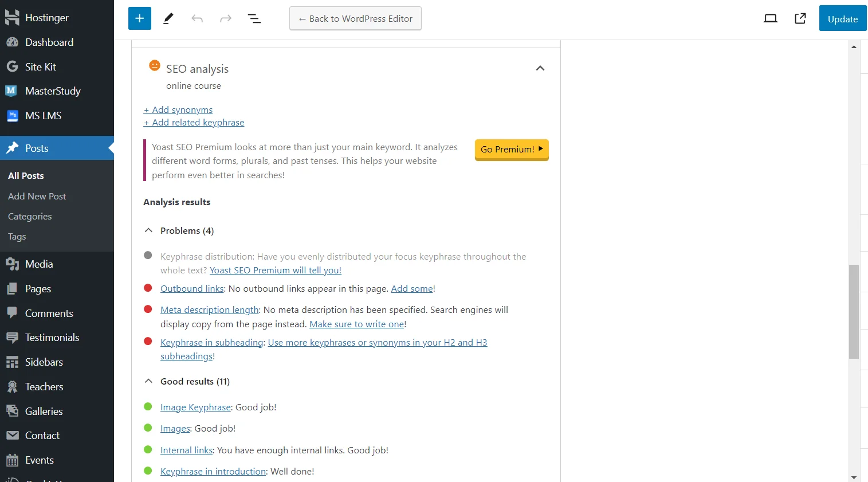Click Back to WordPress Editor button
The image size is (868, 482).
(355, 18)
